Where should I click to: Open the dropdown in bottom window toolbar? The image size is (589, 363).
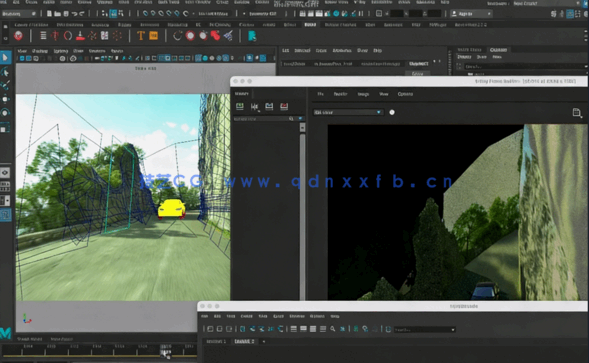424,330
